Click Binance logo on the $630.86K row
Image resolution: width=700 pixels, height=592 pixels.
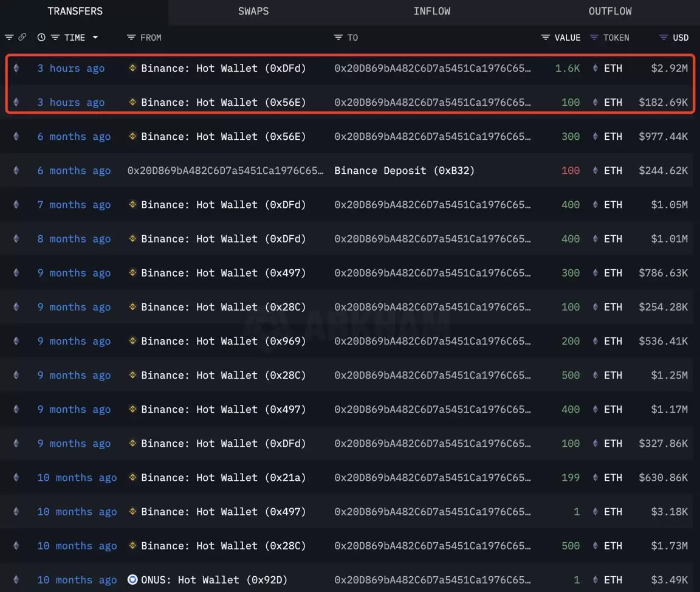[x=132, y=477]
